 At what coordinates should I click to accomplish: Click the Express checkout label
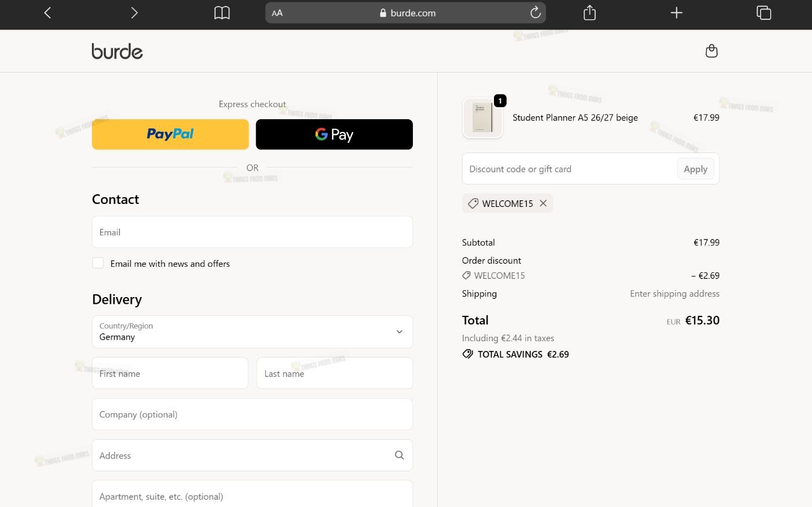(252, 104)
